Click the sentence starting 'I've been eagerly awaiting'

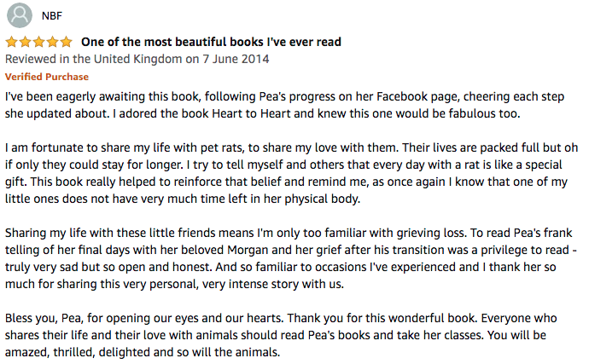(284, 105)
